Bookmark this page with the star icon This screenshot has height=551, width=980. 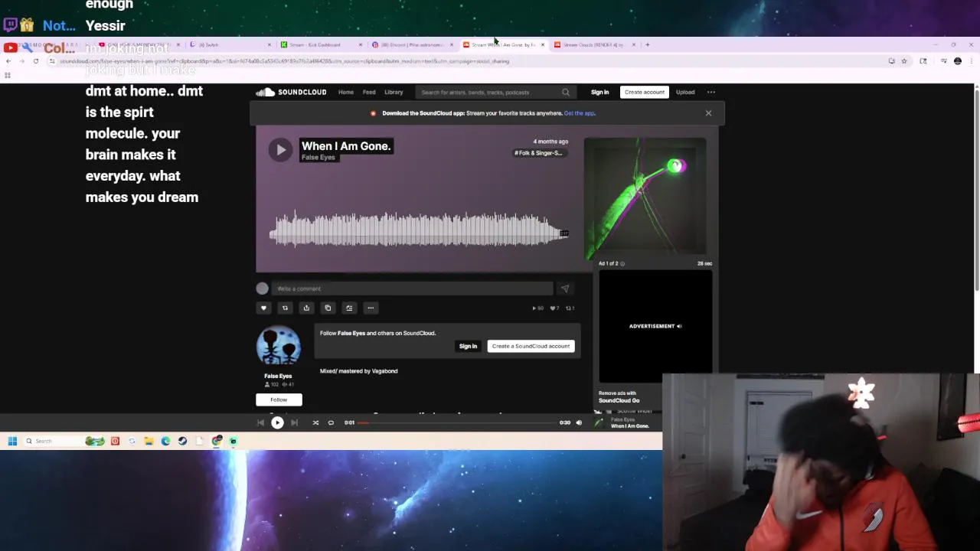[x=904, y=61]
